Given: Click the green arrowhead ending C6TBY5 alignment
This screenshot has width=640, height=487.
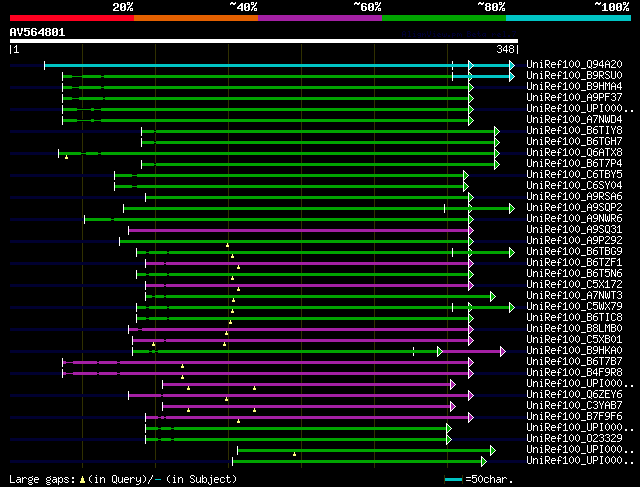Looking at the screenshot, I should point(466,176).
